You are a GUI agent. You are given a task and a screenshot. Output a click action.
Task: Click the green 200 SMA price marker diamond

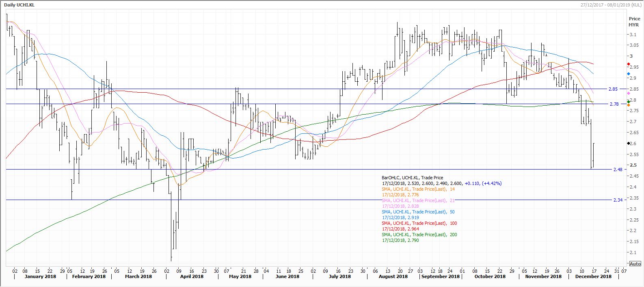[x=629, y=101]
